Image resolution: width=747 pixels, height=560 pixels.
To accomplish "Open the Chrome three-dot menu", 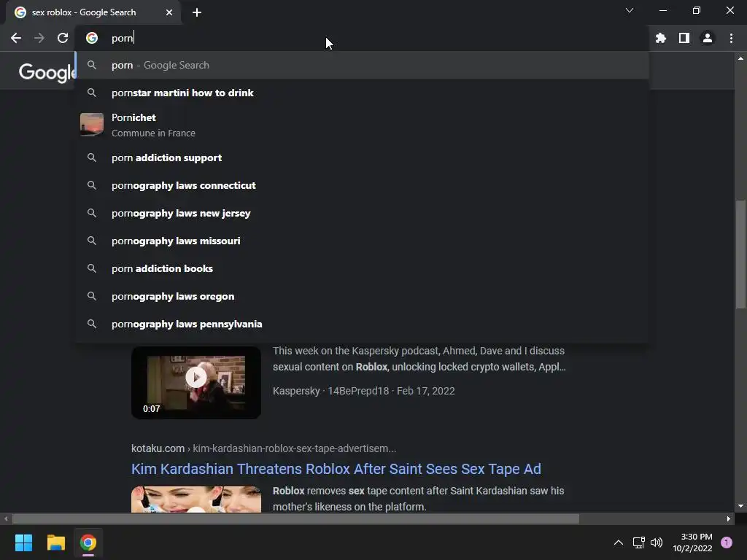I will [731, 38].
